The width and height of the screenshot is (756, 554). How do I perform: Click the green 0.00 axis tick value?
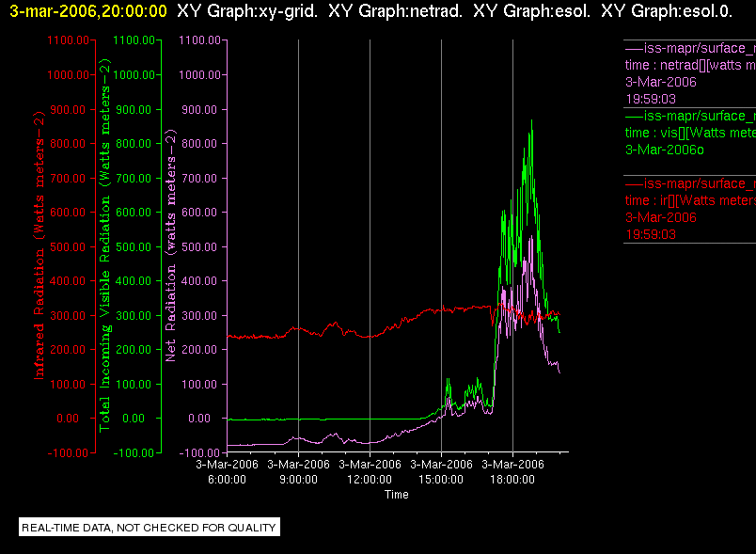134,419
